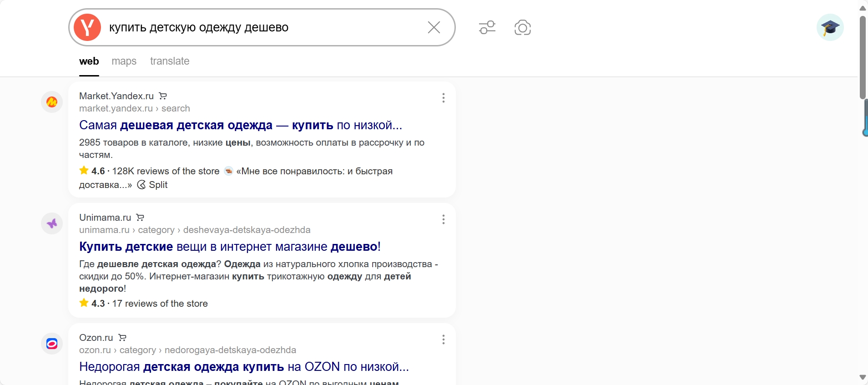Image resolution: width=868 pixels, height=385 pixels.
Task: Click the page scrollbar up arrow
Action: coord(863,8)
